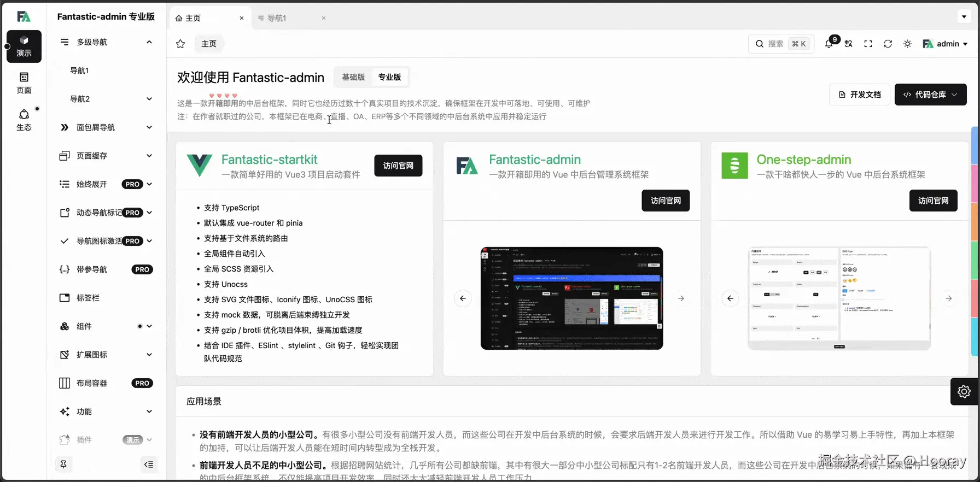Show previous One-step-admin carousel image
Screen dimensions: 980x482
point(730,298)
